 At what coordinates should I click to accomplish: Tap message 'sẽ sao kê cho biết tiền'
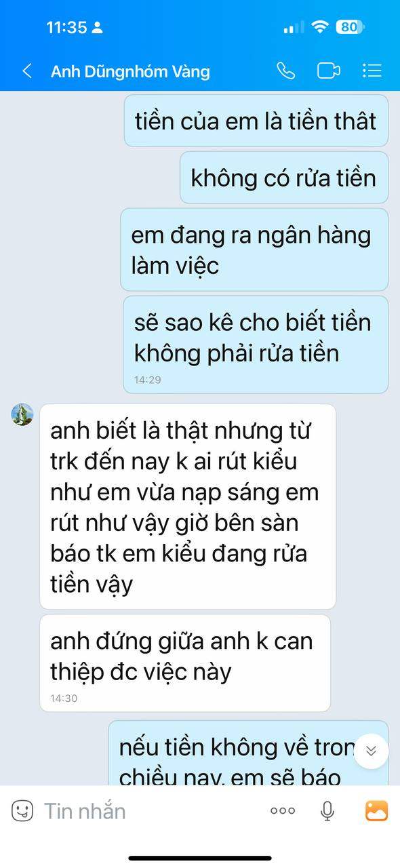pos(256,344)
